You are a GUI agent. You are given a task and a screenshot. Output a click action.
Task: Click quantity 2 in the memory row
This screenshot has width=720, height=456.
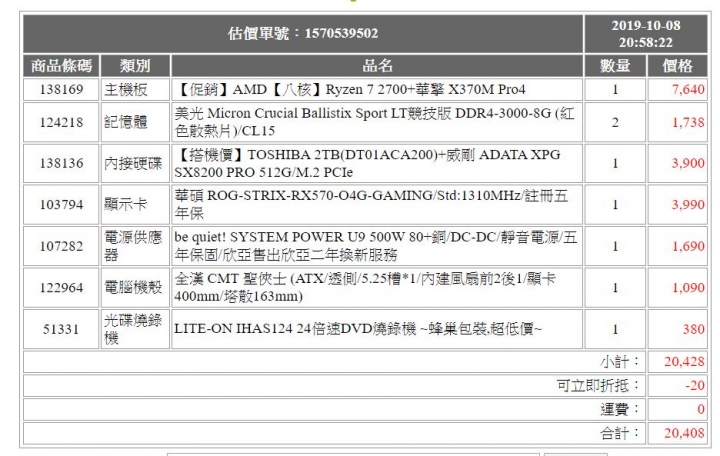click(x=615, y=122)
